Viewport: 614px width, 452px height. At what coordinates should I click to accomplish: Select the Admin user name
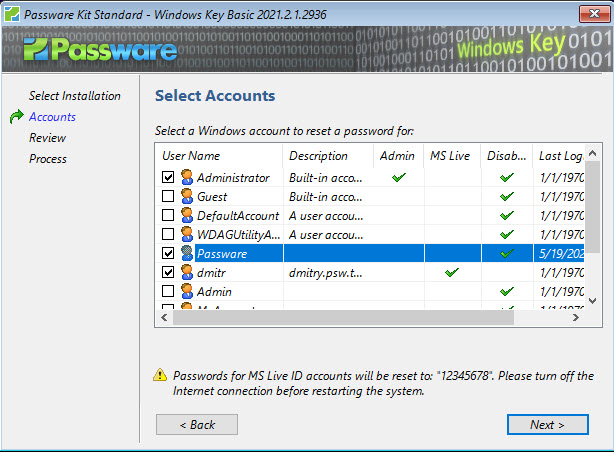tap(214, 292)
